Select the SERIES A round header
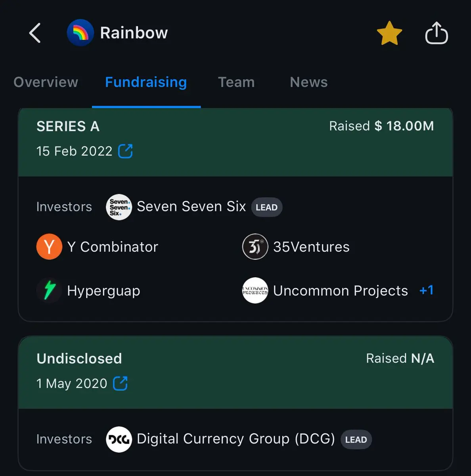 click(x=235, y=142)
